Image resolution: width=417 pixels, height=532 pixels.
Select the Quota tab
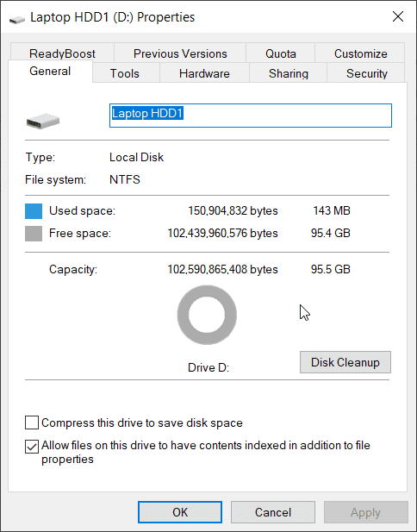pyautogui.click(x=280, y=53)
